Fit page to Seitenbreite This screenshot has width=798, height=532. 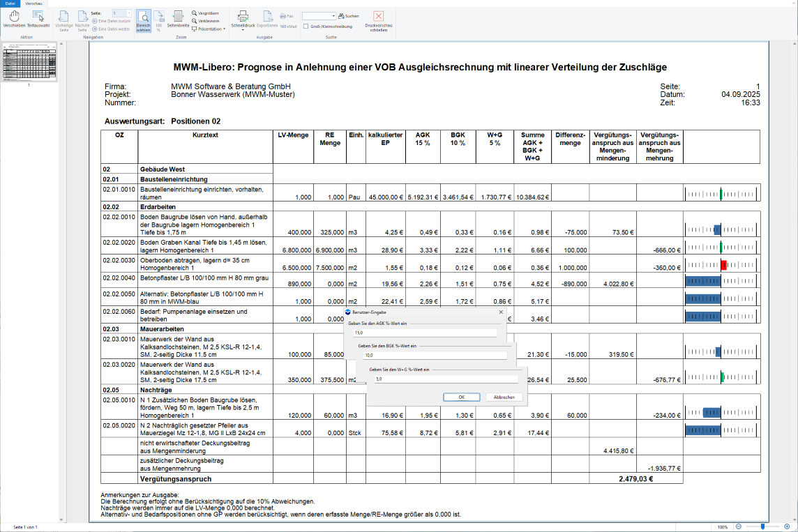(x=178, y=20)
